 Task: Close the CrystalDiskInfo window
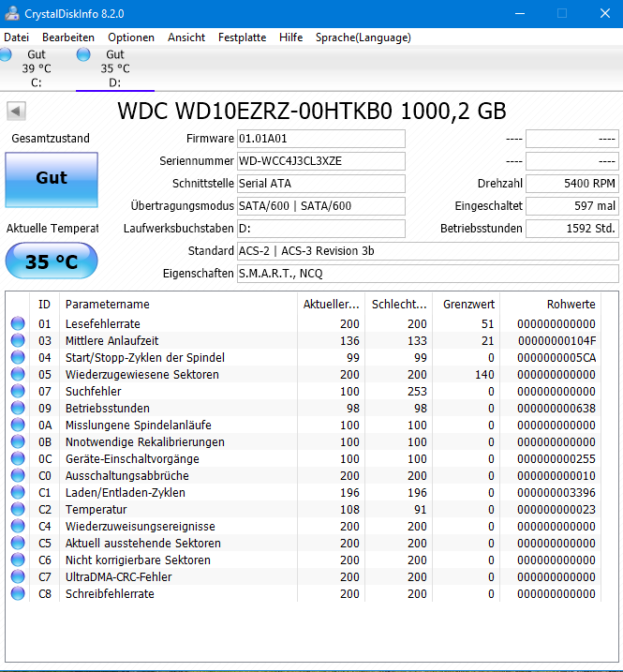pos(604,14)
